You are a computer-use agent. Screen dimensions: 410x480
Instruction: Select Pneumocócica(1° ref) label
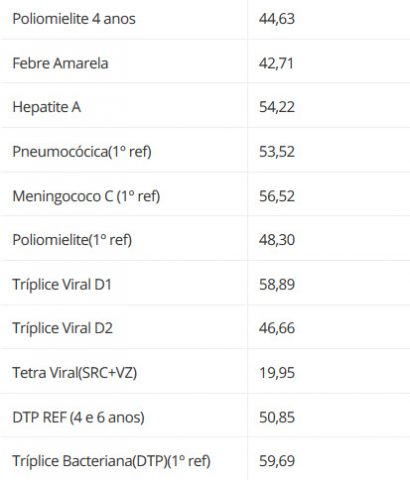[82, 152]
